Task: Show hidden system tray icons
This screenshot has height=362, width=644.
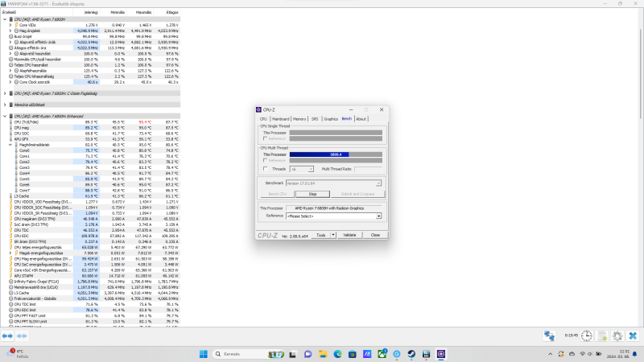Action: click(550, 354)
